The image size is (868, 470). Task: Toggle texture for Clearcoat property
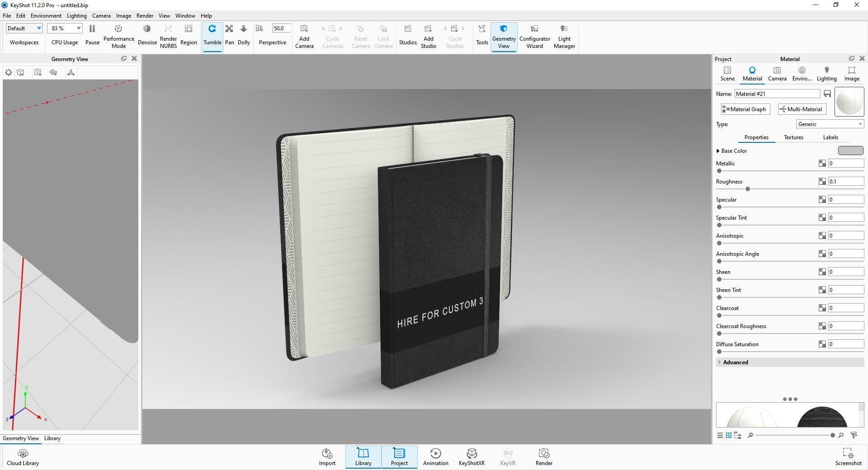822,308
